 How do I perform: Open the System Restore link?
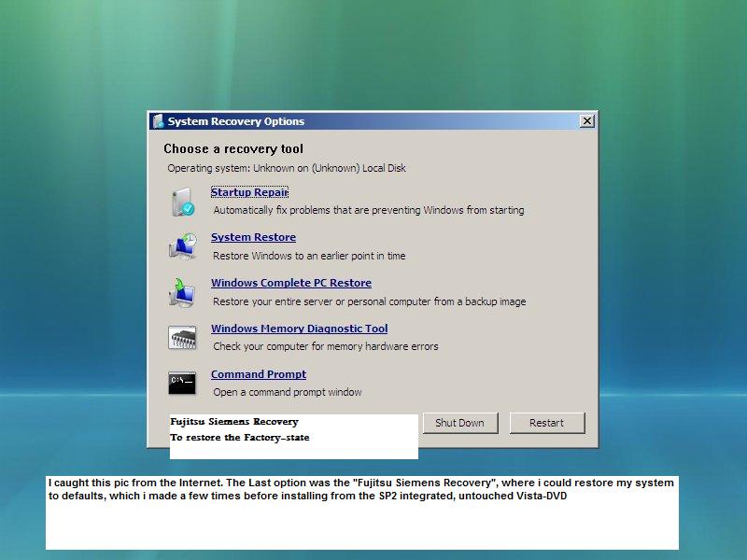pos(253,237)
